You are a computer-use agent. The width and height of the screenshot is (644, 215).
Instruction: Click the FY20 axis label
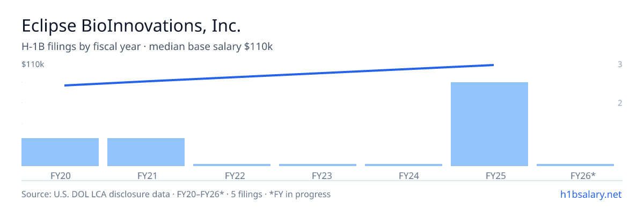(60, 175)
